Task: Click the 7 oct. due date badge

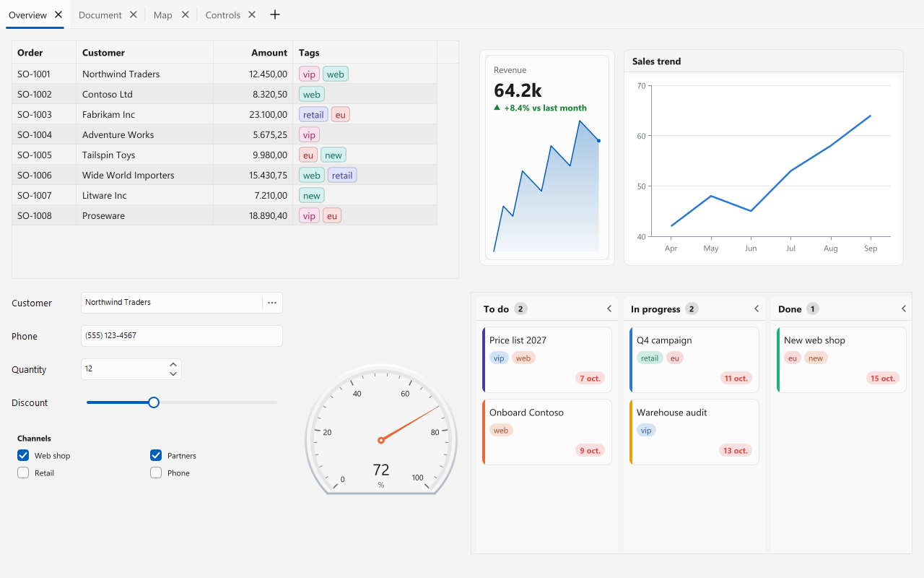Action: point(590,378)
